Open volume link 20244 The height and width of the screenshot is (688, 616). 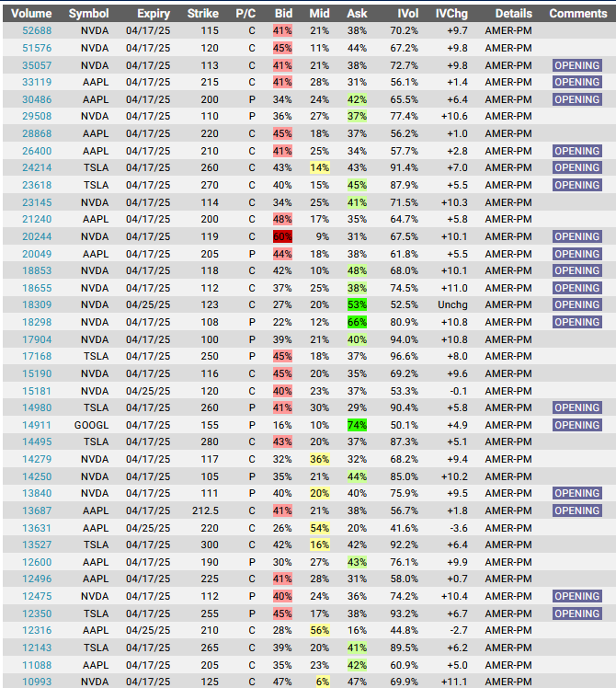click(37, 236)
